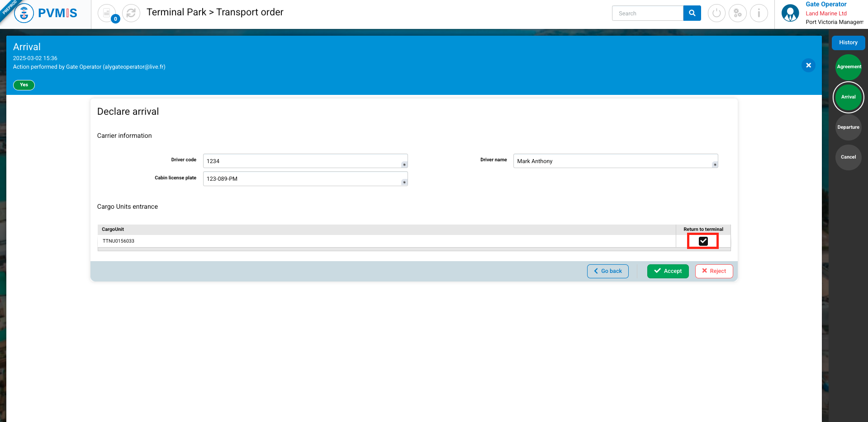Click the PVMIS anchor logo
Viewport: 868px width, 422px height.
point(24,13)
